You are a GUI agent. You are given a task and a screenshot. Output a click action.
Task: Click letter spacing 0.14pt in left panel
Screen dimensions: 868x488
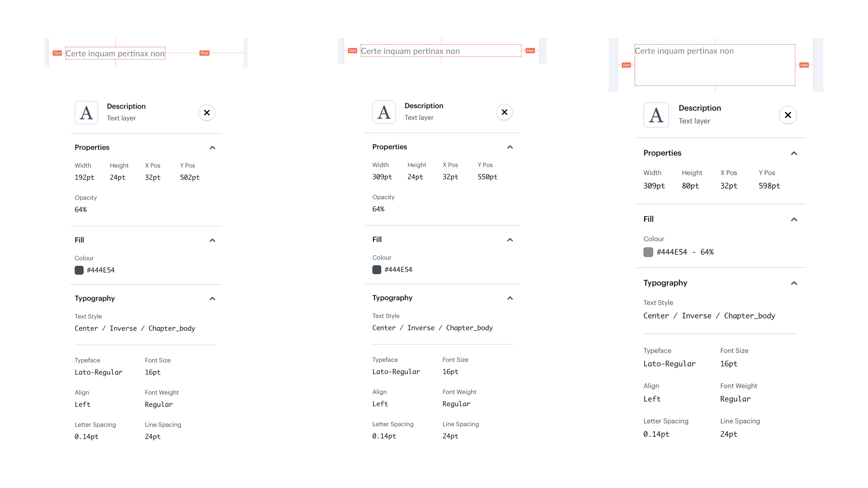(x=87, y=437)
